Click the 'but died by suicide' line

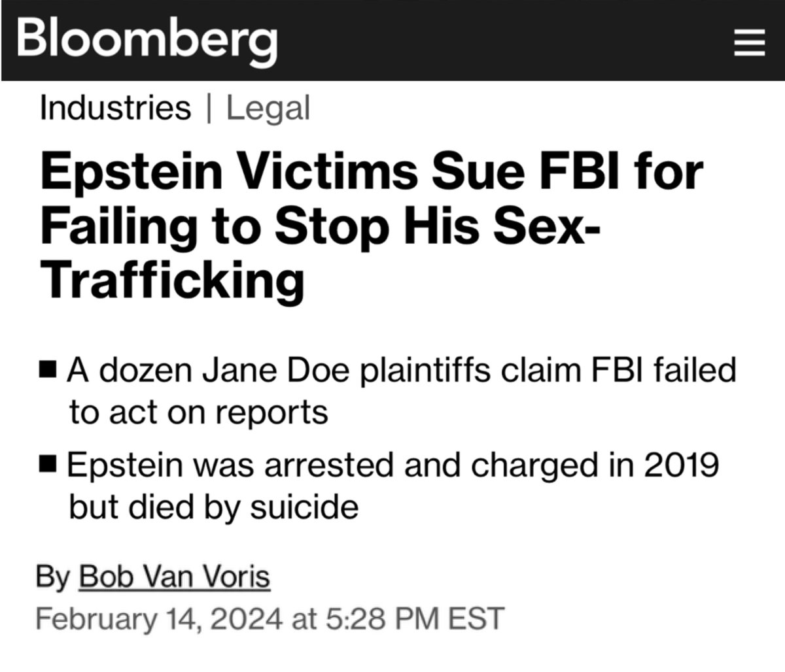[x=214, y=507]
